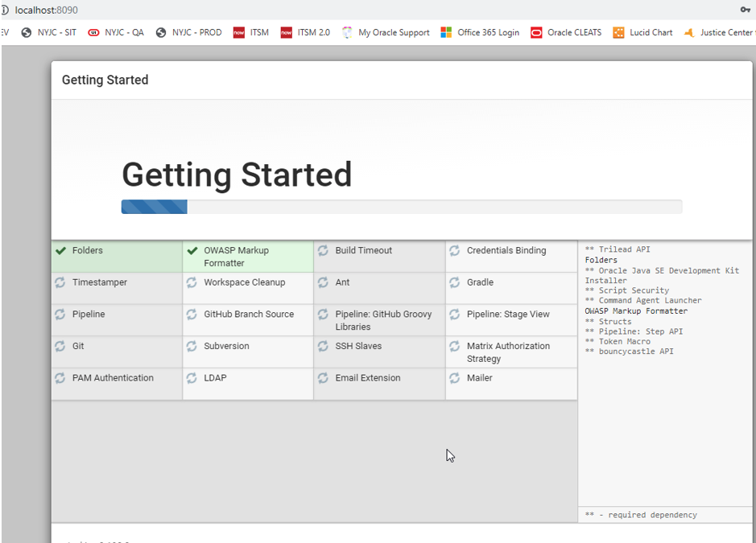The image size is (756, 543).
Task: Click the checkmark next to OWASP Markup Formatter
Action: (x=192, y=250)
